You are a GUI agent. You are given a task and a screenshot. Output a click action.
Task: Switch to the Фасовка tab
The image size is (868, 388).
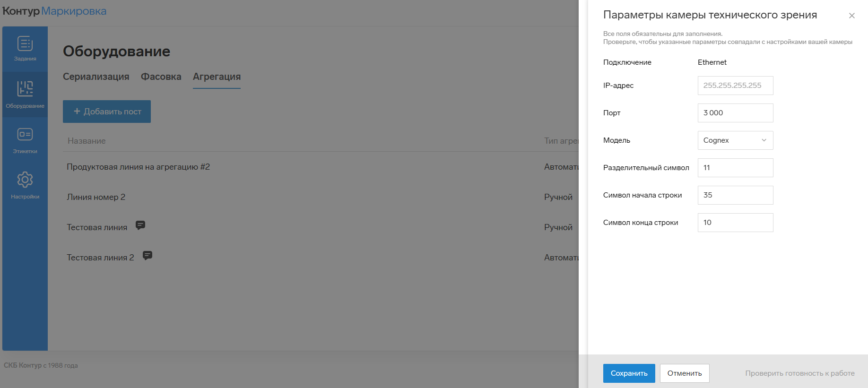[x=161, y=77]
